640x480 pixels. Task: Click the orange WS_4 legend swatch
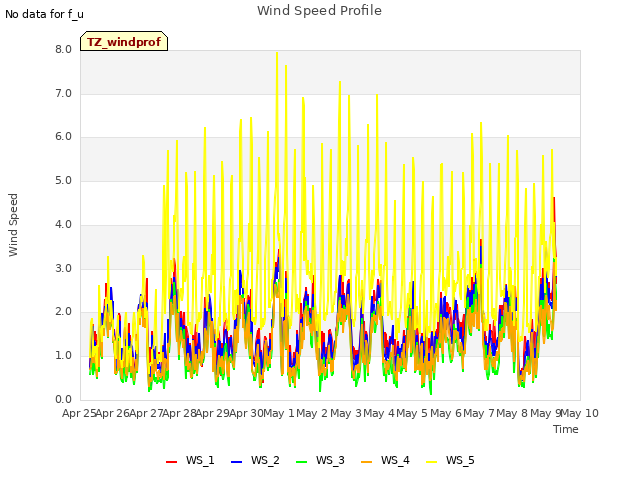click(367, 462)
